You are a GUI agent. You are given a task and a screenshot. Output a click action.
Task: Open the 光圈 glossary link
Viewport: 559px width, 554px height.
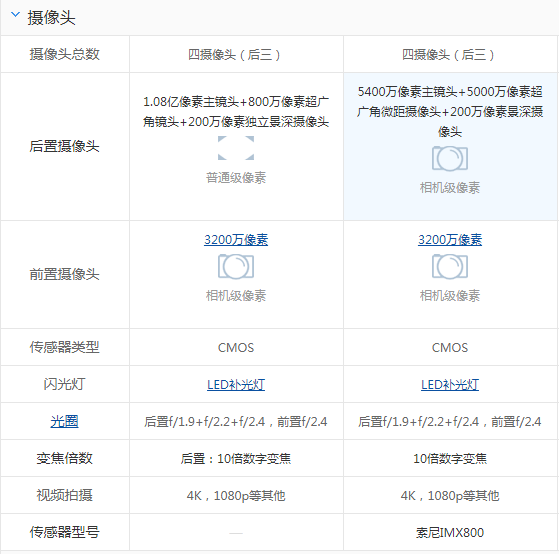click(x=65, y=421)
